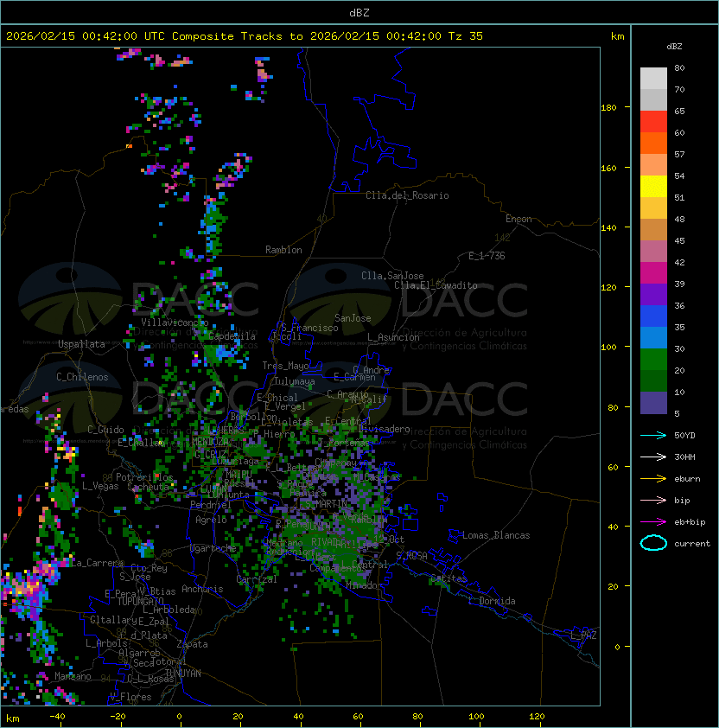This screenshot has width=719, height=728.
Task: Click the 'eb+bip' legend label
Action: [690, 522]
